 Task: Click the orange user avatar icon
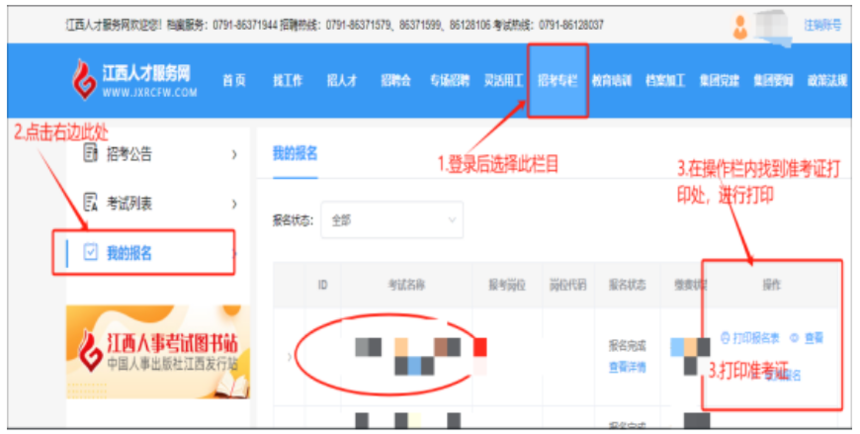coord(740,26)
